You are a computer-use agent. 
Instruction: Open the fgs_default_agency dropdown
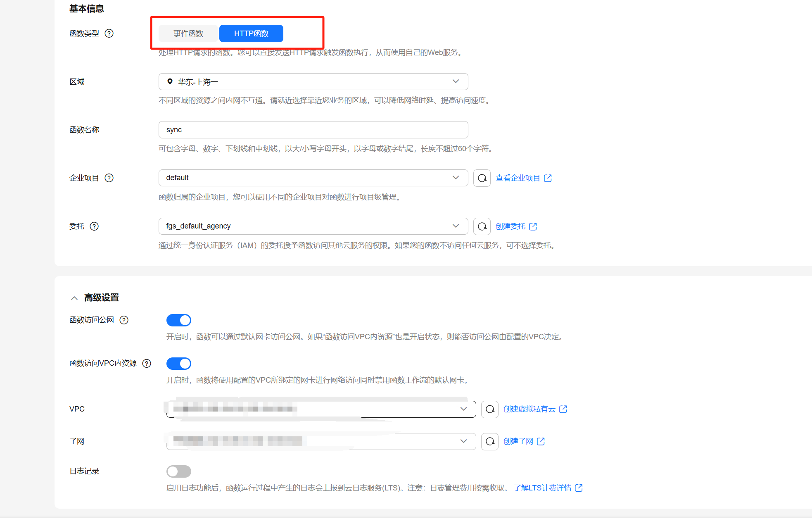tap(313, 226)
